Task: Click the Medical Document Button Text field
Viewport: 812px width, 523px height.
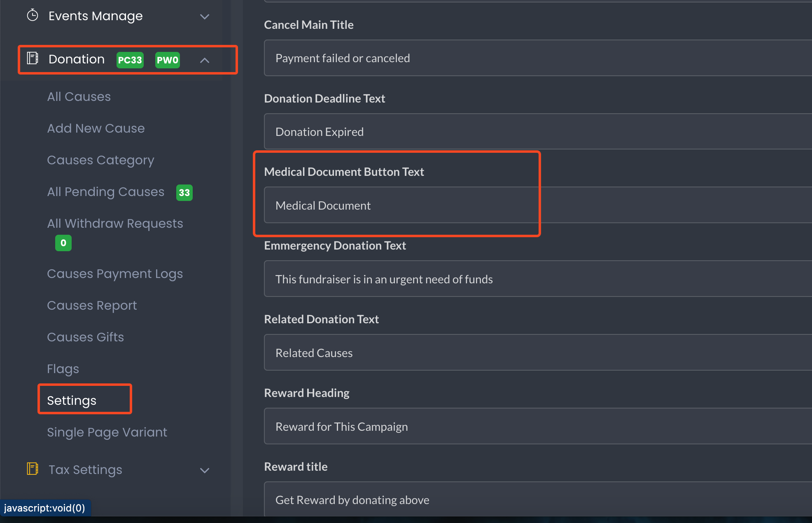Action: pos(538,205)
